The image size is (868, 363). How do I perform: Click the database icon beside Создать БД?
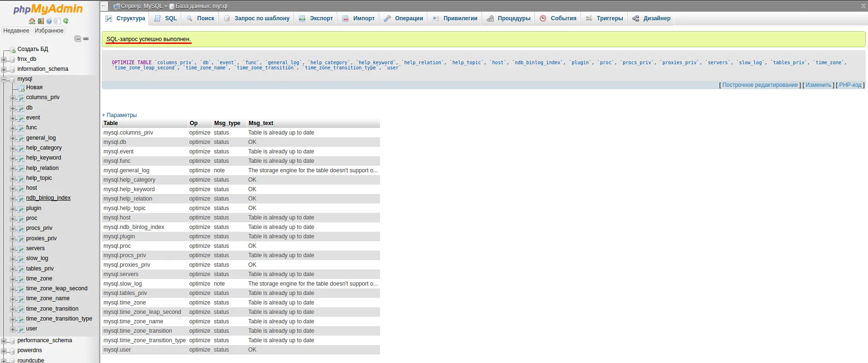coord(12,50)
